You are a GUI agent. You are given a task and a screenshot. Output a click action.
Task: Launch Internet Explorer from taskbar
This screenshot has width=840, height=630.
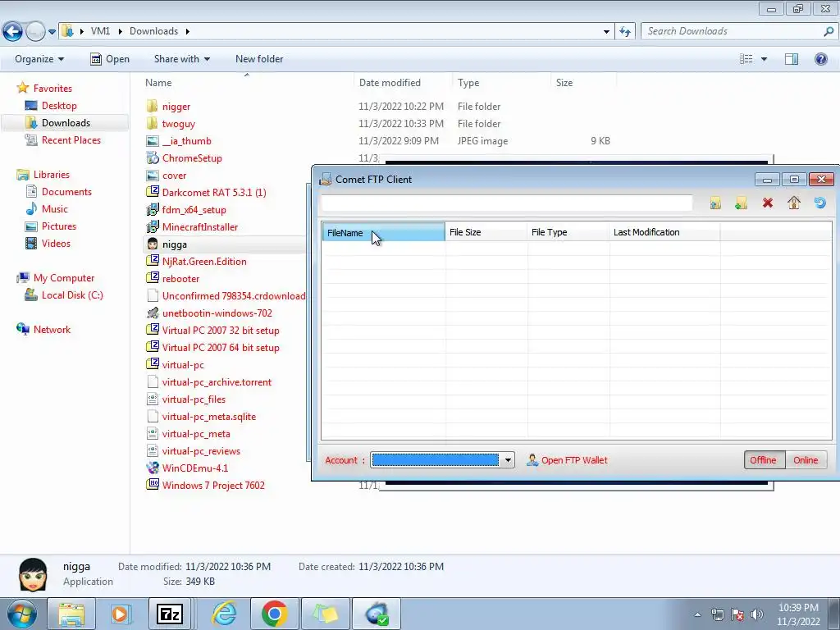[224, 614]
